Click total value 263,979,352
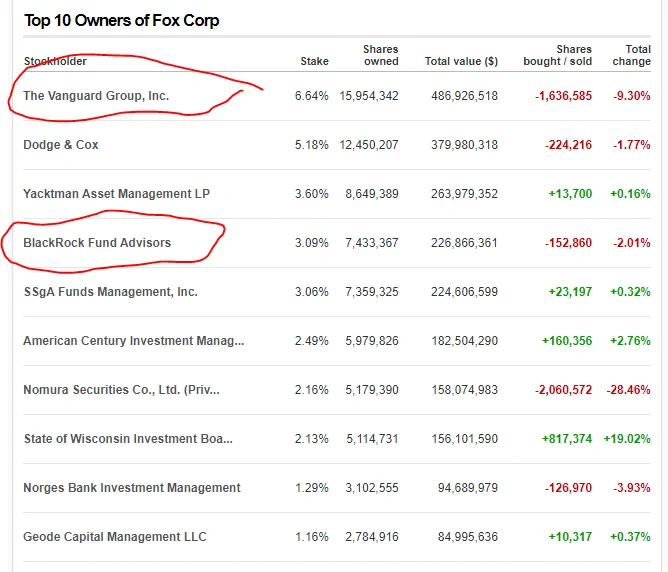668x572 pixels. [x=464, y=194]
